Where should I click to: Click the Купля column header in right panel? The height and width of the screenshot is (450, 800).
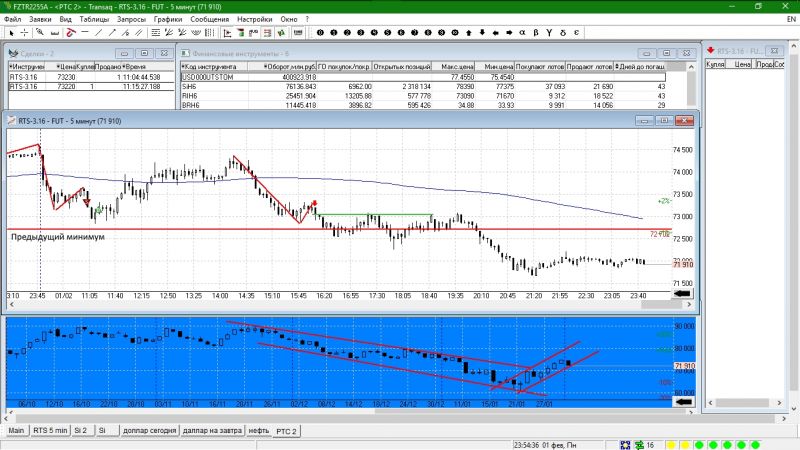pyautogui.click(x=715, y=64)
